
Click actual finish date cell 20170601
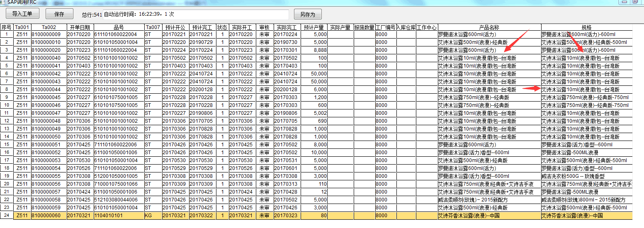click(x=287, y=168)
